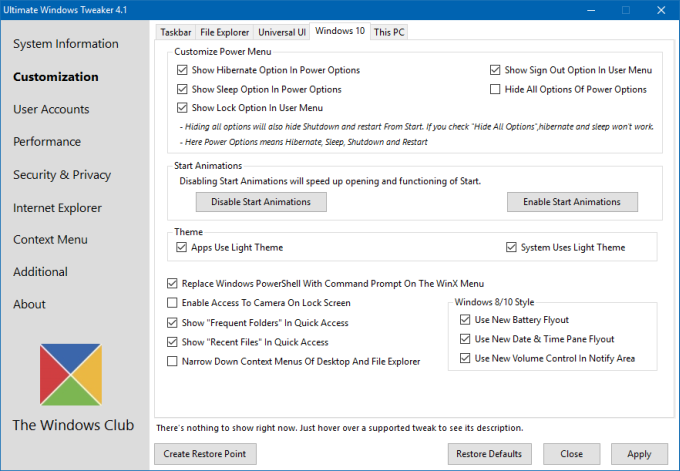Viewport: 680px width, 471px height.
Task: Toggle Show Recent Files In Quick Access
Action: (172, 342)
